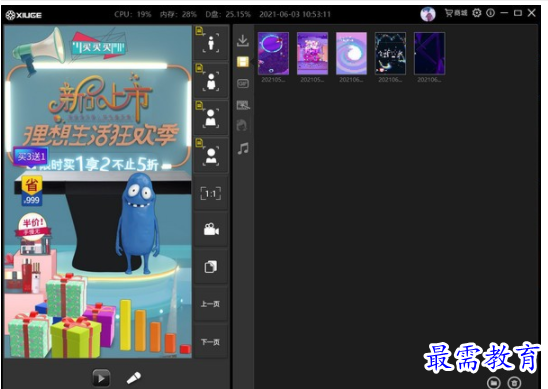Open the video backgrounds filmstrip tab
548x389 pixels.
click(243, 62)
